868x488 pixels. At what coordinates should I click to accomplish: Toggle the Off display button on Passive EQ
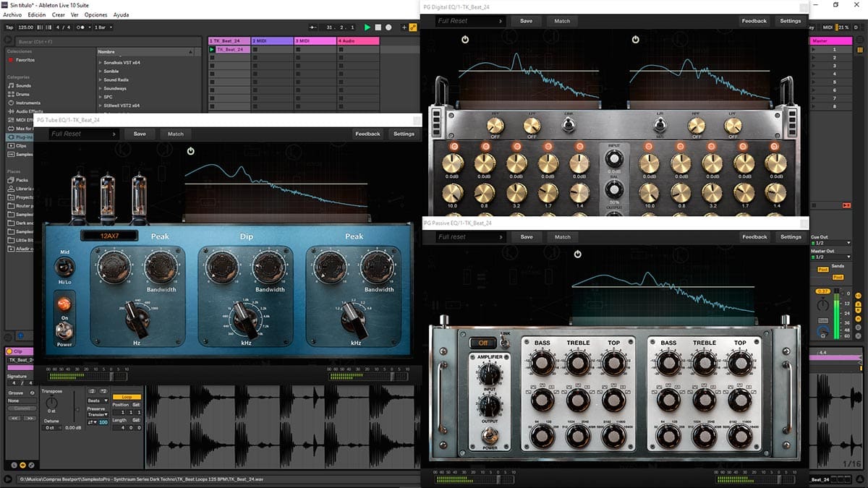click(x=482, y=343)
